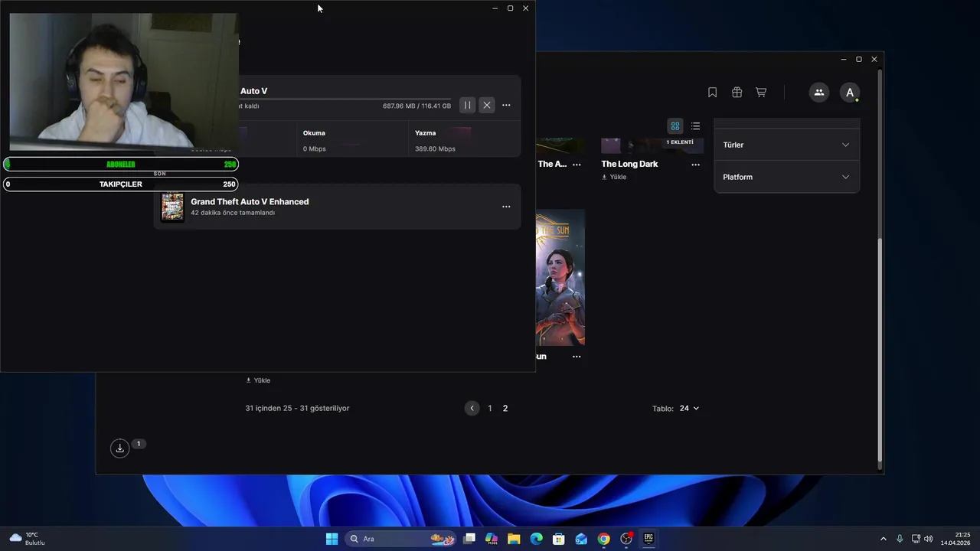Open the shopping cart in Epic launcher
Screen dimensions: 980x551
click(761, 93)
